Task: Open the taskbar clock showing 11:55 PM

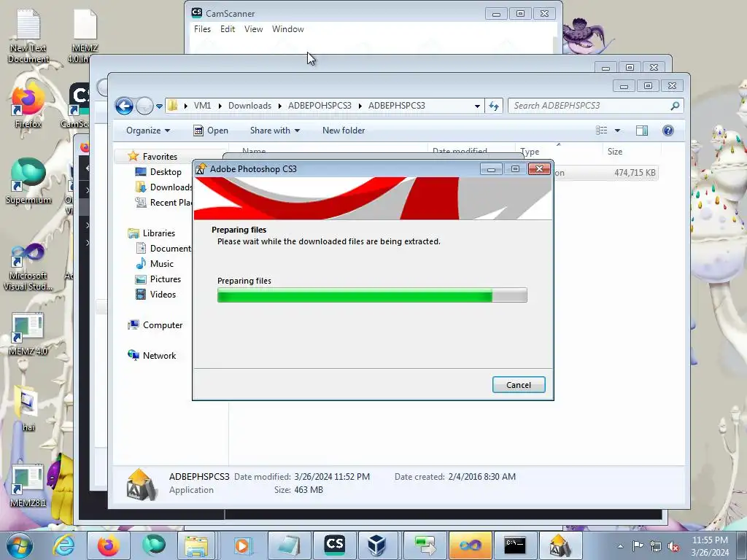Action: pos(710,546)
